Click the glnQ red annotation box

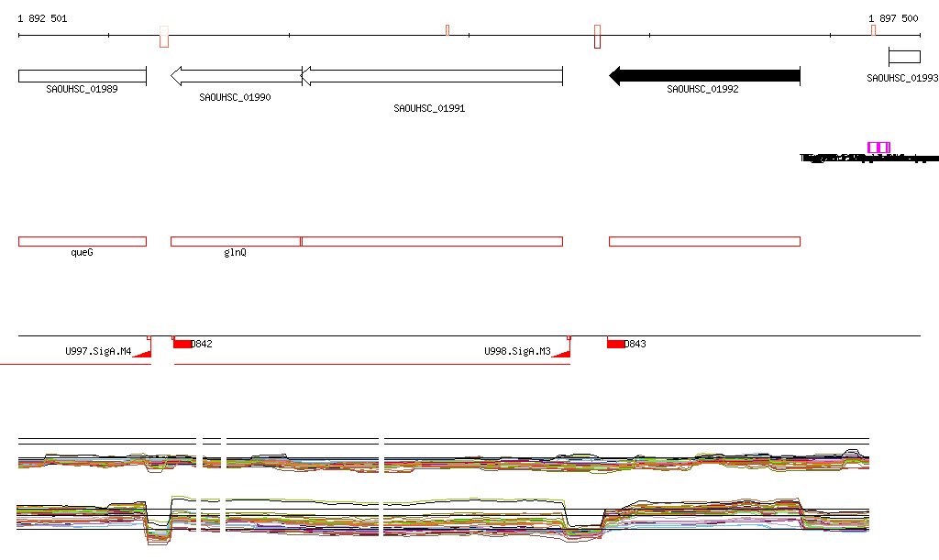coord(236,242)
